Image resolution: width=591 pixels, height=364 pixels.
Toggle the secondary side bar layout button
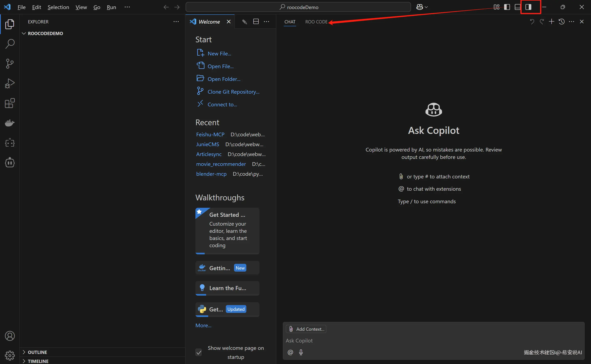[528, 7]
